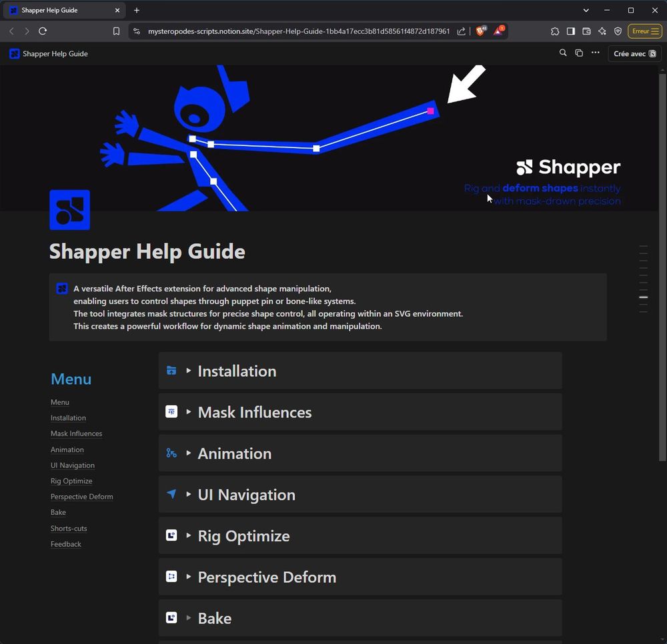Screen dimensions: 667x644
Task: Open the tab search chevron dropdown
Action: click(586, 10)
